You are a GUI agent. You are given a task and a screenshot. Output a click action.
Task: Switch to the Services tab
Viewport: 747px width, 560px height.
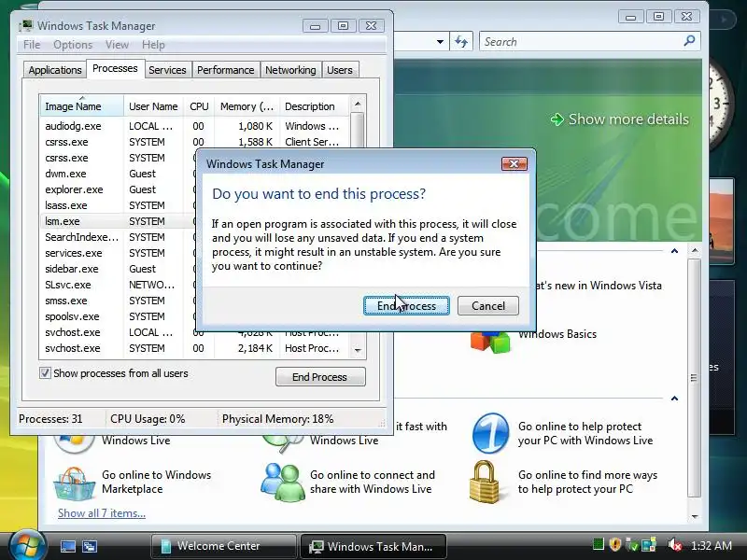click(x=167, y=70)
